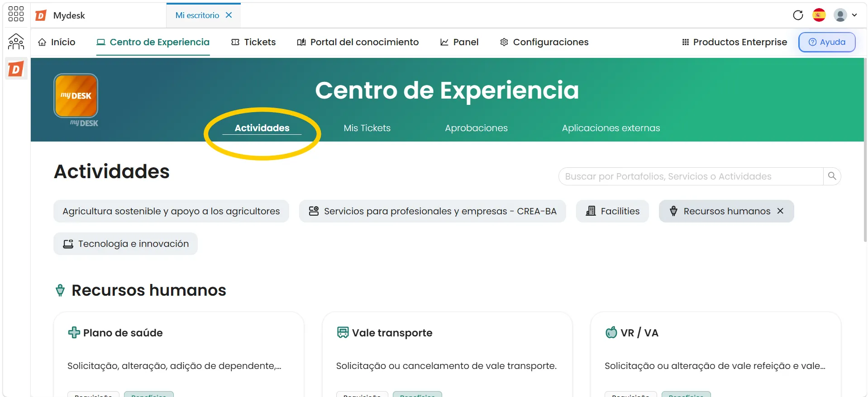Open the user avatar dropdown menu
The image size is (868, 397).
click(845, 15)
